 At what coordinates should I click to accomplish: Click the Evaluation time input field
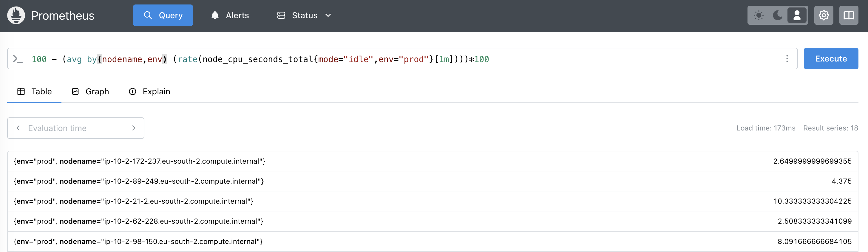(76, 128)
